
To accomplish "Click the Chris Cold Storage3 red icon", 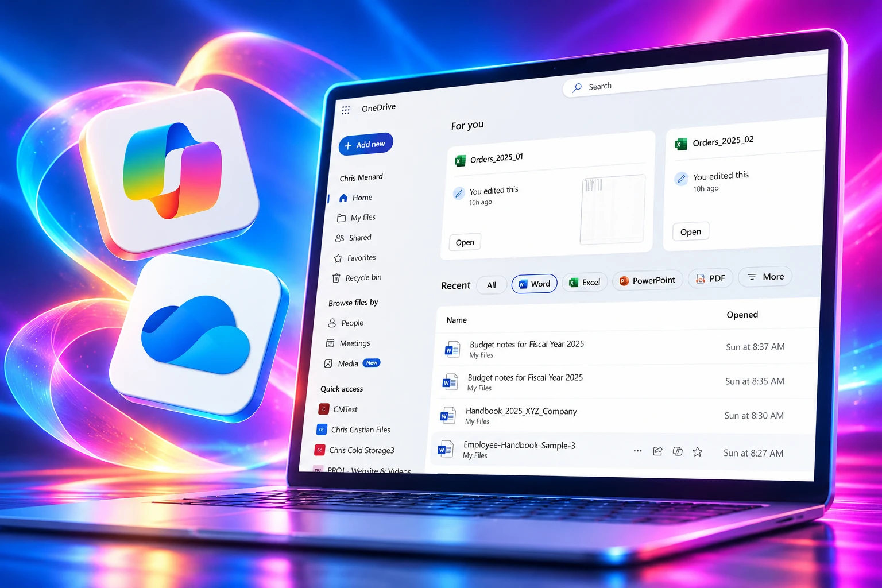I will 320,450.
